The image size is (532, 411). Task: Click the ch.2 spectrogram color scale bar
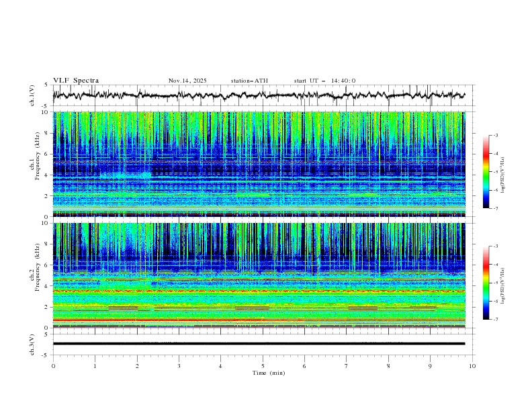[486, 283]
